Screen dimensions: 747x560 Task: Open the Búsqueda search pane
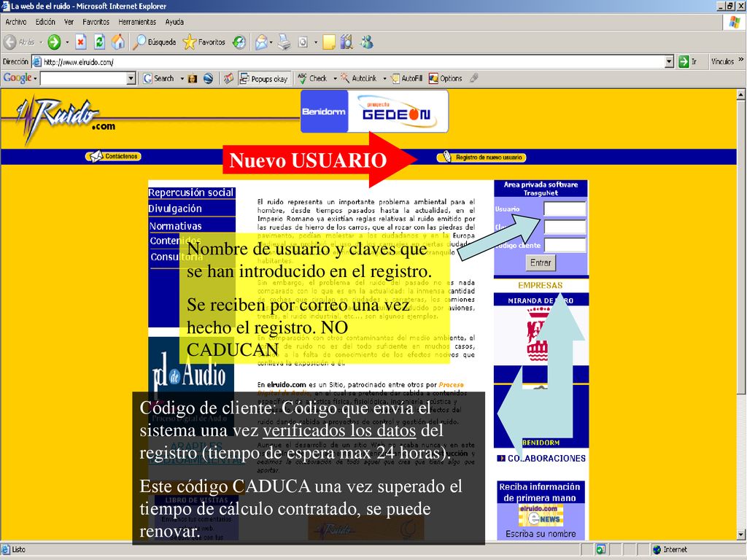coord(155,42)
